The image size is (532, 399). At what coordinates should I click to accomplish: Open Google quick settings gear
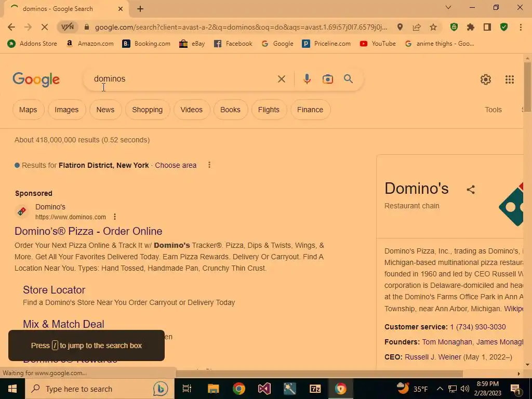click(486, 79)
